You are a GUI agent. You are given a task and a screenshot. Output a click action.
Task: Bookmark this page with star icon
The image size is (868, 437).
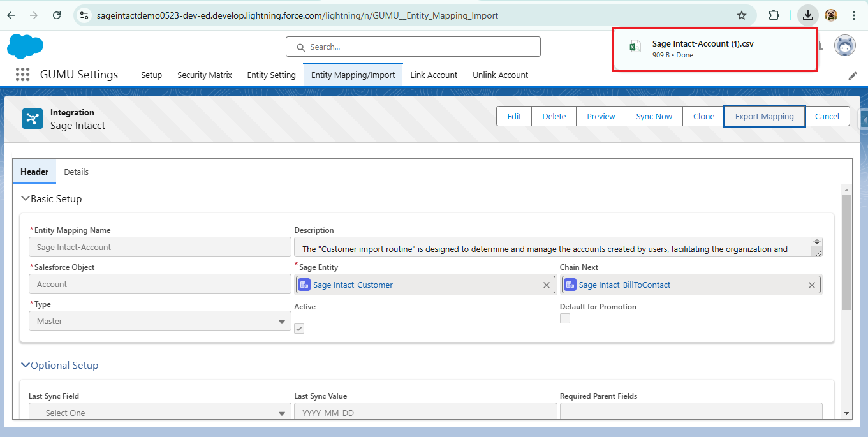point(741,15)
